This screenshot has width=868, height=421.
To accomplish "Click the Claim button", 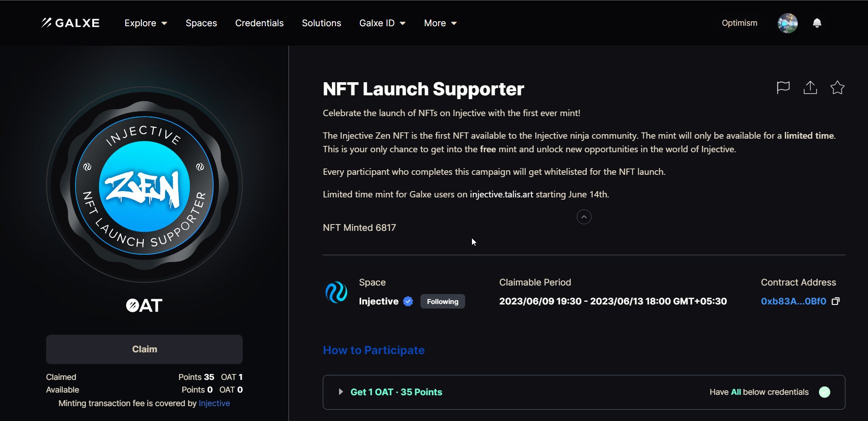I will [144, 349].
